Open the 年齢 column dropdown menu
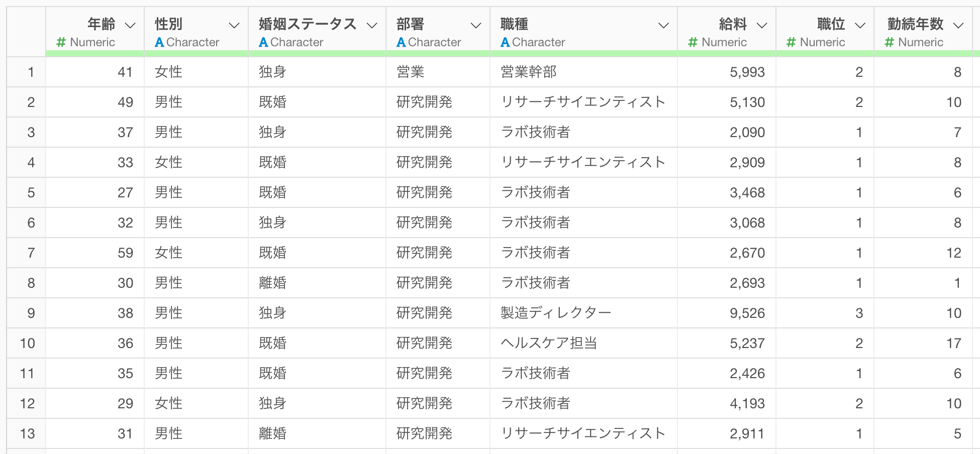 coord(130,25)
